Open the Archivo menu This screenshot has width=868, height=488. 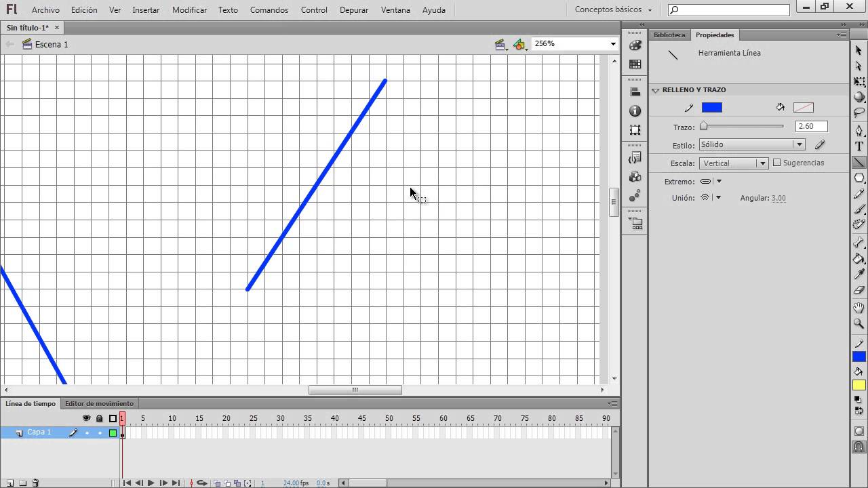point(45,9)
